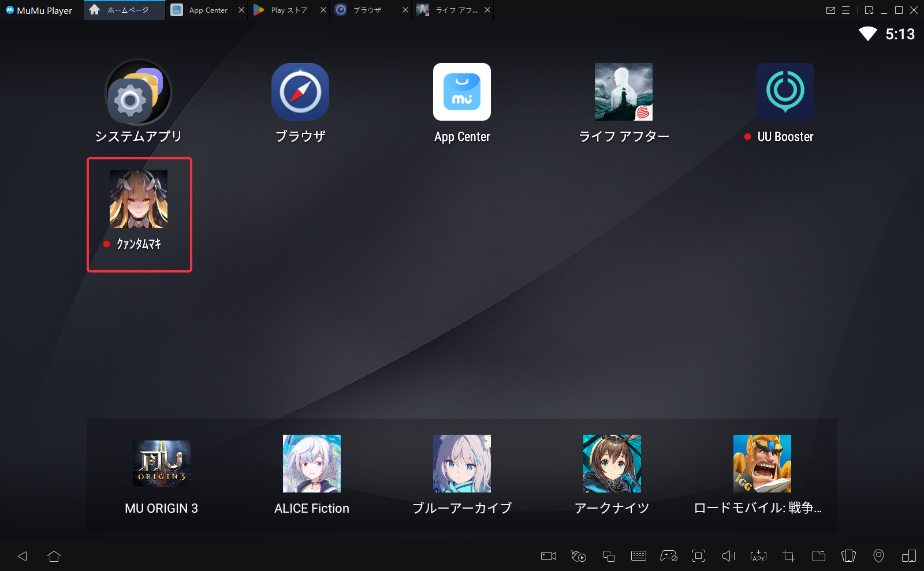
Task: Launch the ライフ アフター game icon
Action: [624, 92]
